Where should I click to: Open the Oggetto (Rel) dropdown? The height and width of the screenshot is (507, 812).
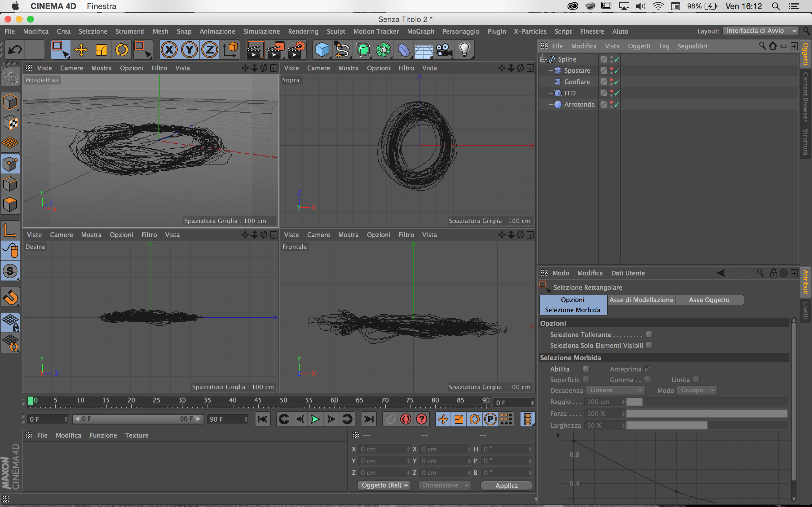coord(384,485)
